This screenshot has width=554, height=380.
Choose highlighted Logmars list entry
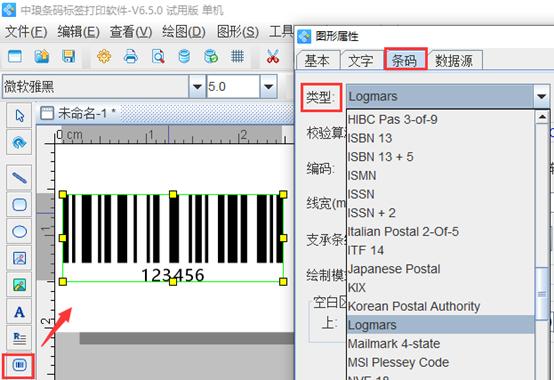[441, 325]
